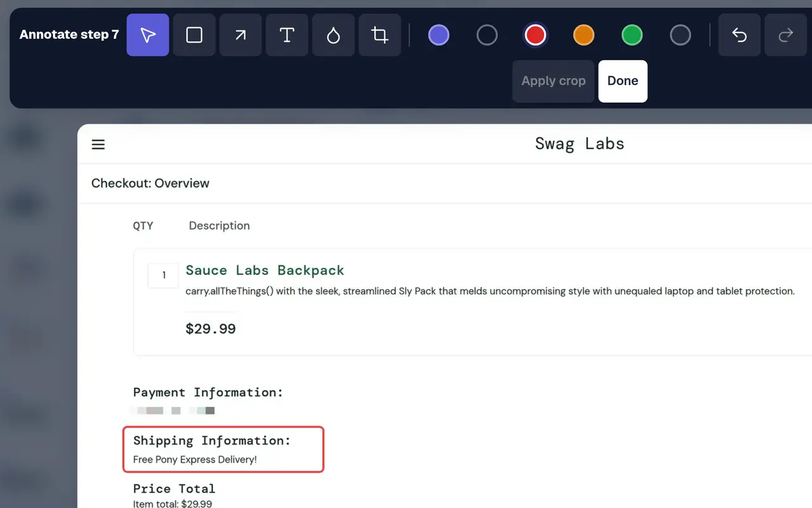Set annotation color to green
Viewport: 812px width, 508px height.
(x=632, y=35)
